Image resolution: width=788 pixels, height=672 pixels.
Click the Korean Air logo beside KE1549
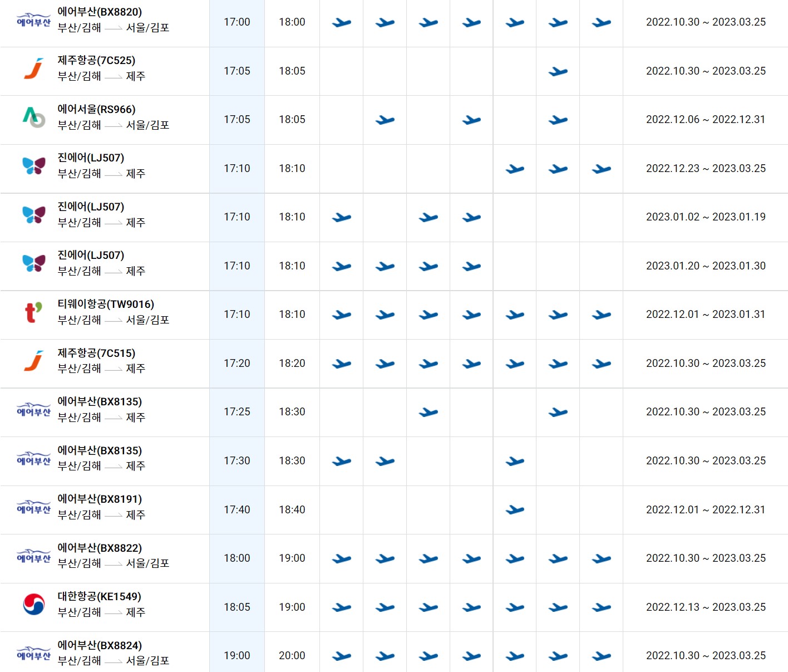[33, 604]
